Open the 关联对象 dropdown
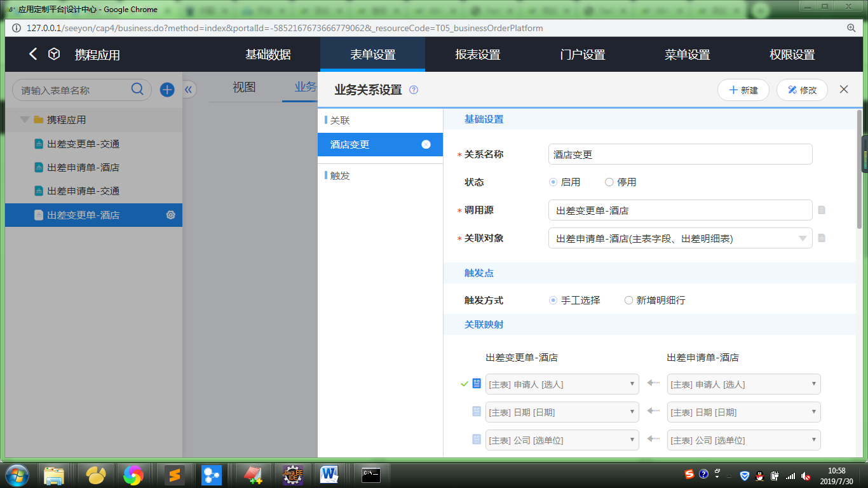This screenshot has width=868, height=488. [x=680, y=238]
